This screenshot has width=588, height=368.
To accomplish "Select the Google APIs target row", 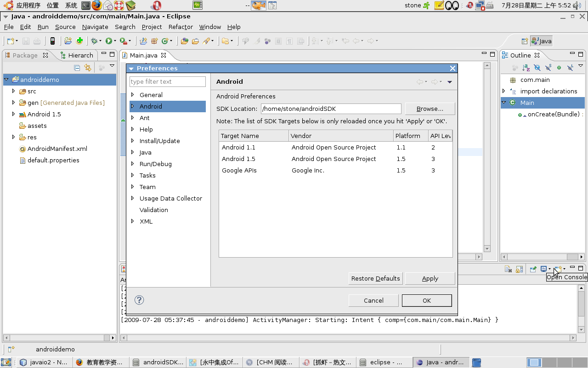I will 336,170.
